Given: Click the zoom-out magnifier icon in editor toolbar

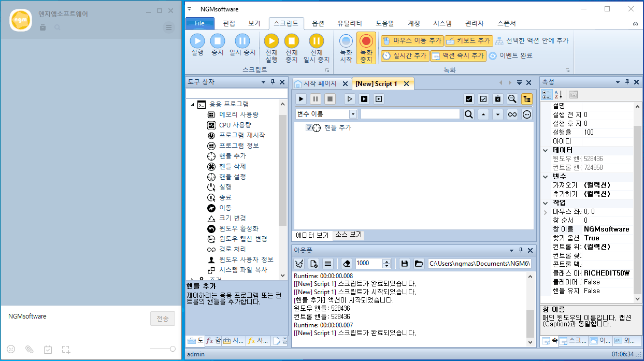Looking at the screenshot, I should click(512, 98).
